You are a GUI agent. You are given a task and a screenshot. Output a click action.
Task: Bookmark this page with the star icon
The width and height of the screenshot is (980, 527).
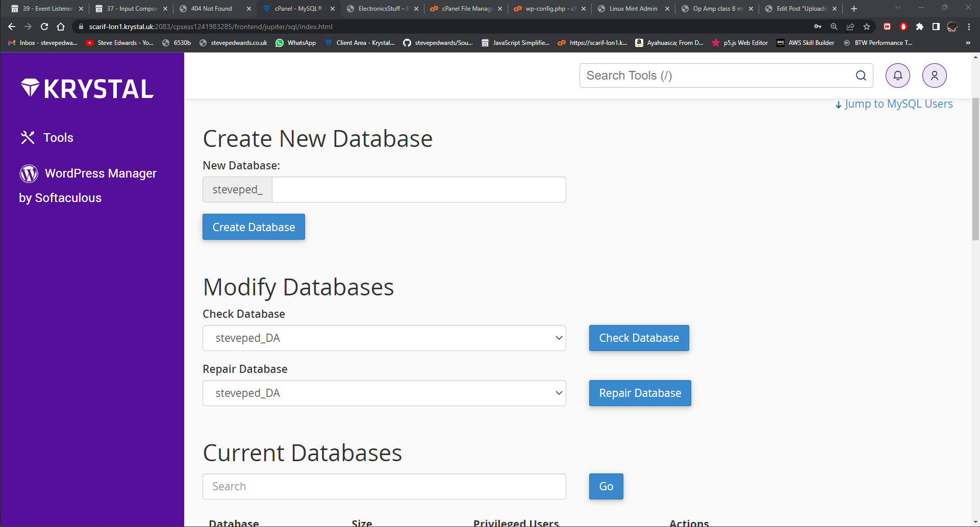pos(867,27)
